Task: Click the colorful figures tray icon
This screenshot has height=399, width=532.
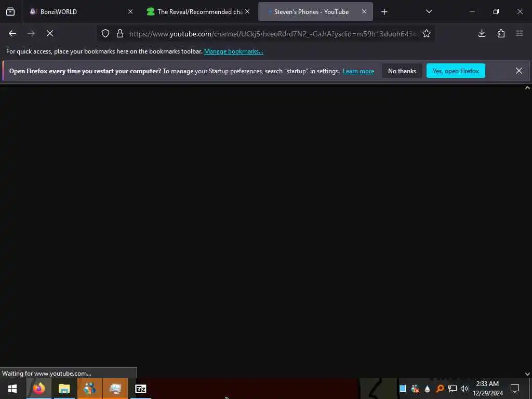Action: tap(415, 389)
